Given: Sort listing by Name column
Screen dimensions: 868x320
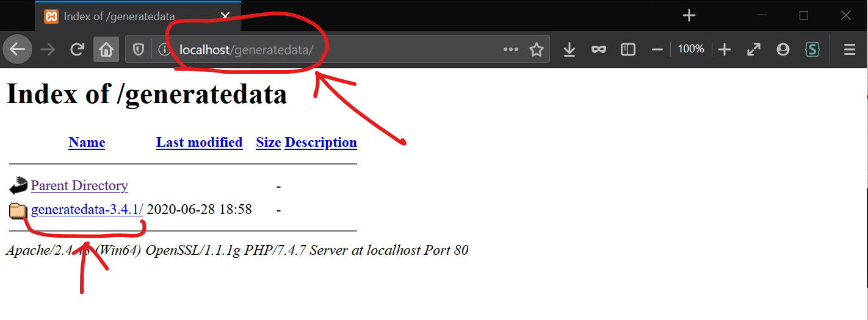Looking at the screenshot, I should click(x=87, y=142).
